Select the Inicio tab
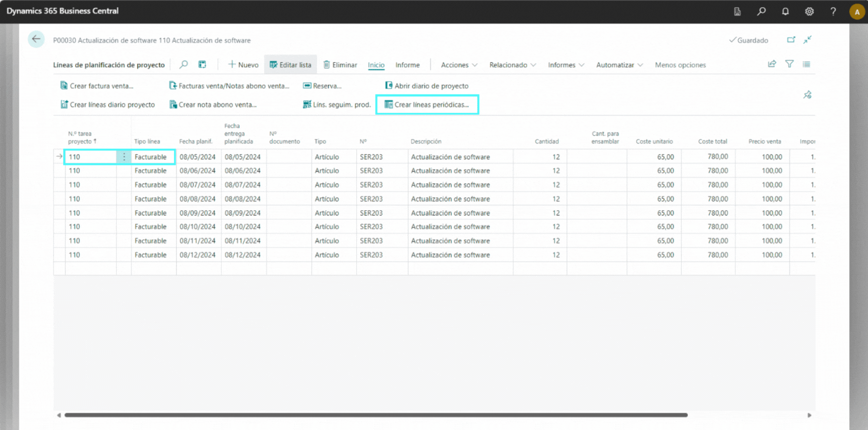 coord(376,65)
